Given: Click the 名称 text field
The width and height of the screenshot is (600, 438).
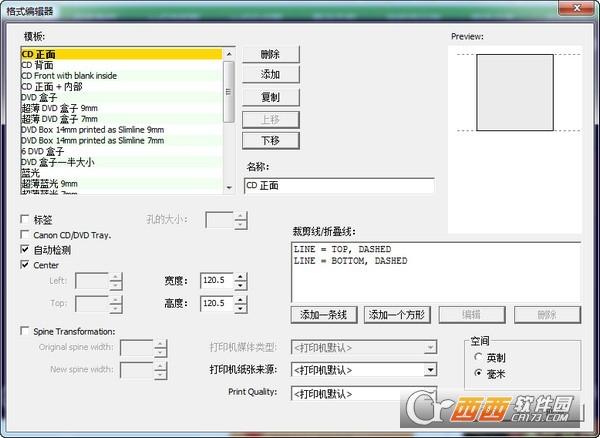Looking at the screenshot, I should pyautogui.click(x=339, y=186).
